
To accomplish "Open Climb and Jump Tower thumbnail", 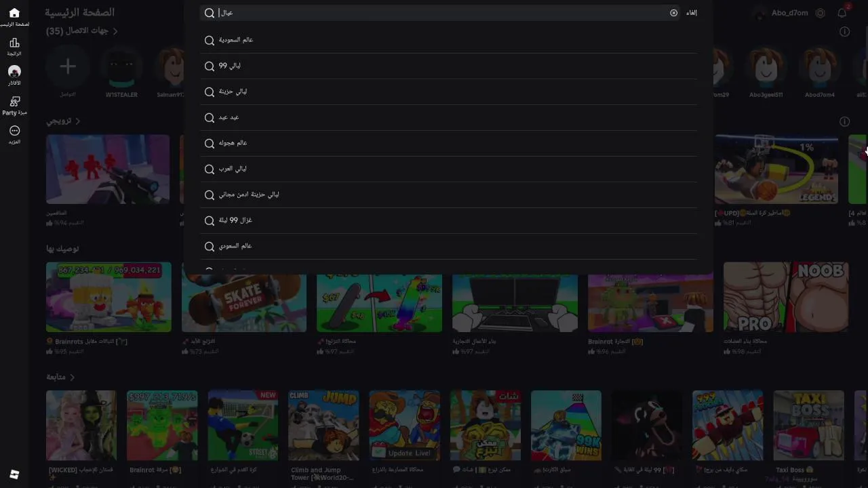I will 323,426.
